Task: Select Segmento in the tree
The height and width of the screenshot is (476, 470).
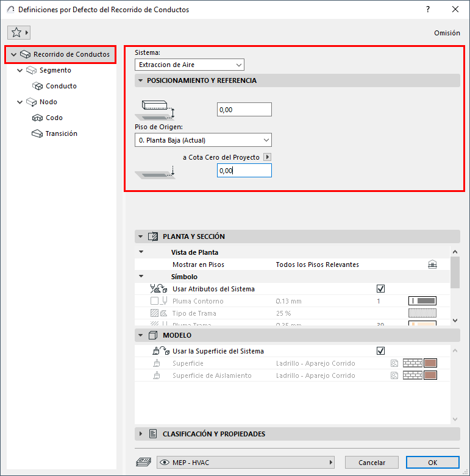Action: tap(55, 70)
